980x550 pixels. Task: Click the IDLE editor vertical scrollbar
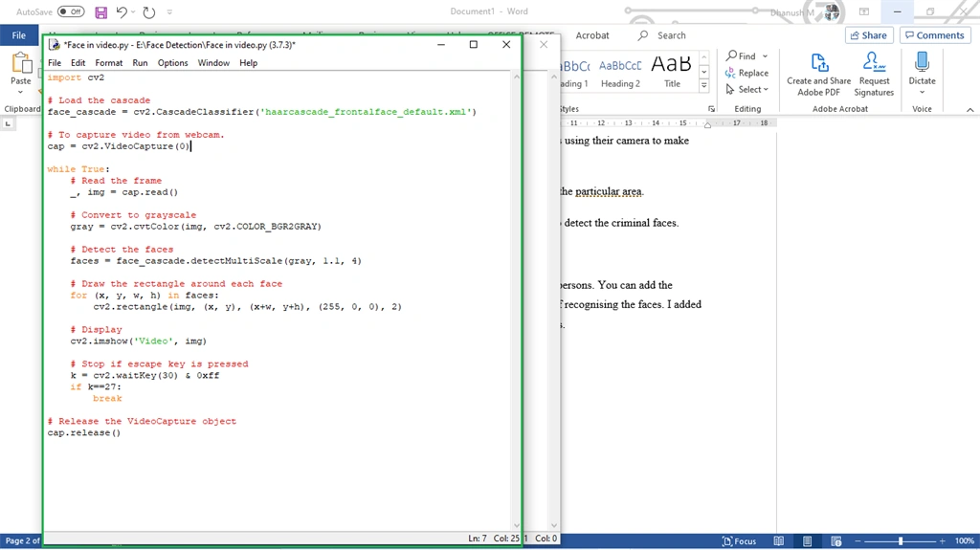click(516, 301)
